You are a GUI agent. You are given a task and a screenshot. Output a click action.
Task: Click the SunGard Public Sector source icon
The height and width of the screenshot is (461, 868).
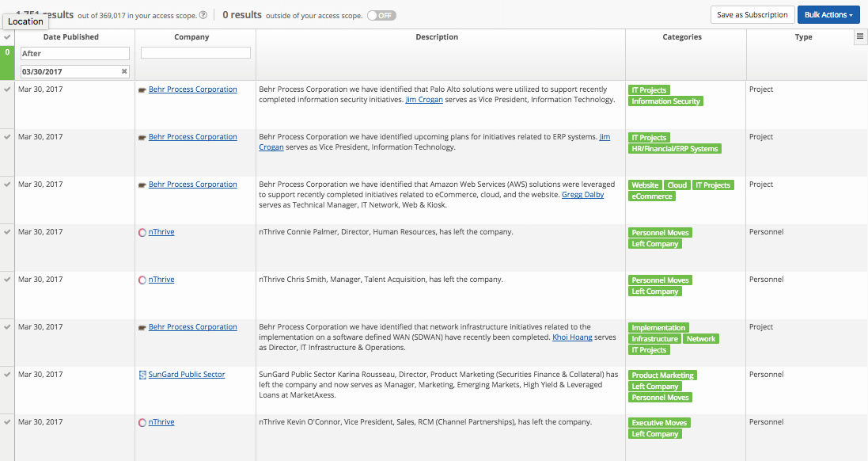pos(144,375)
